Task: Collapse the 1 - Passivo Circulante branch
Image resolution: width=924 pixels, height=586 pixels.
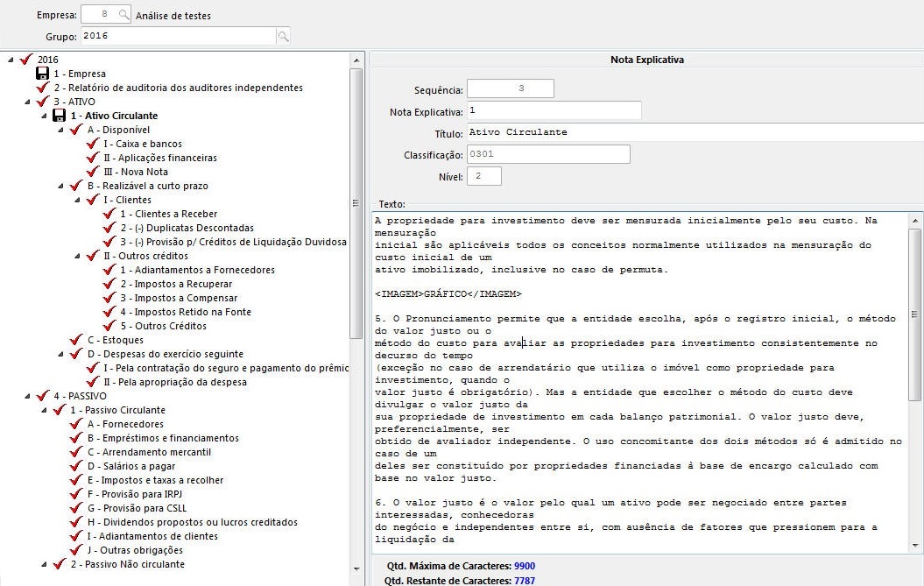Action: click(44, 410)
